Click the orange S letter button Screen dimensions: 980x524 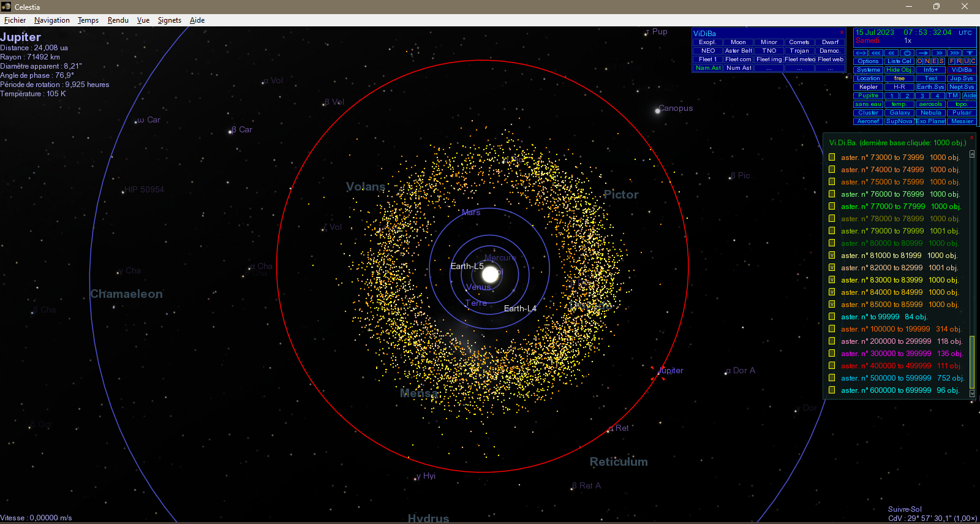click(x=941, y=61)
